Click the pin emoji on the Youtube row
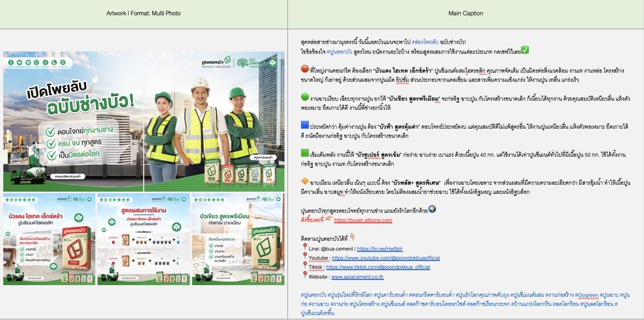This screenshot has height=320, width=644. (x=305, y=257)
